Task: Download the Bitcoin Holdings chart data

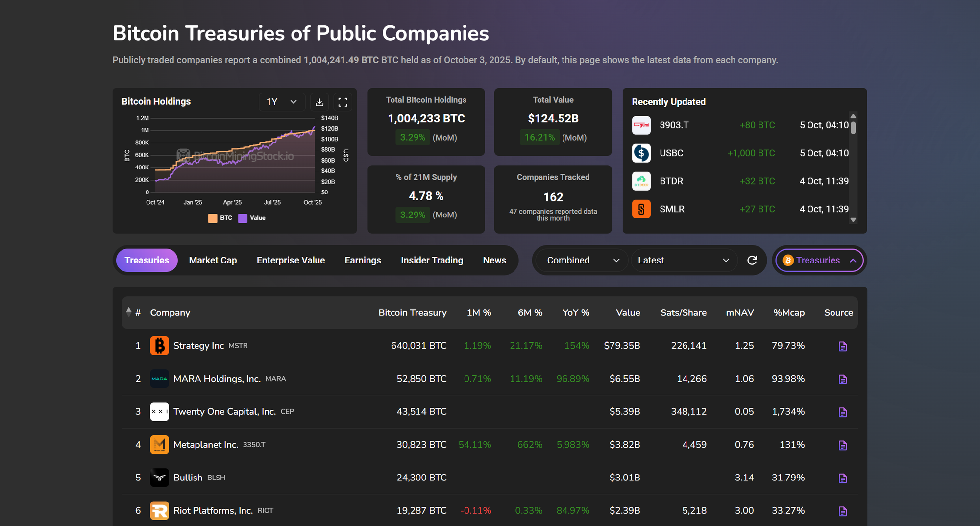Action: point(319,101)
